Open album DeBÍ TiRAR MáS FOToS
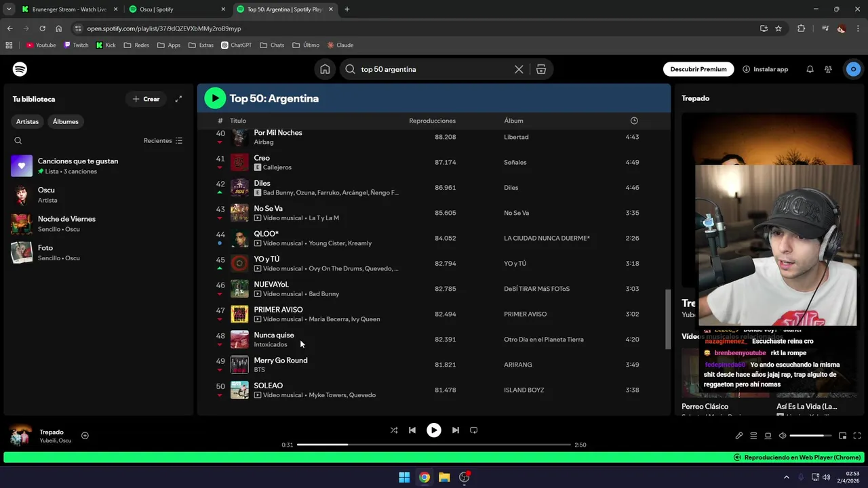This screenshot has width=868, height=488. pyautogui.click(x=536, y=289)
